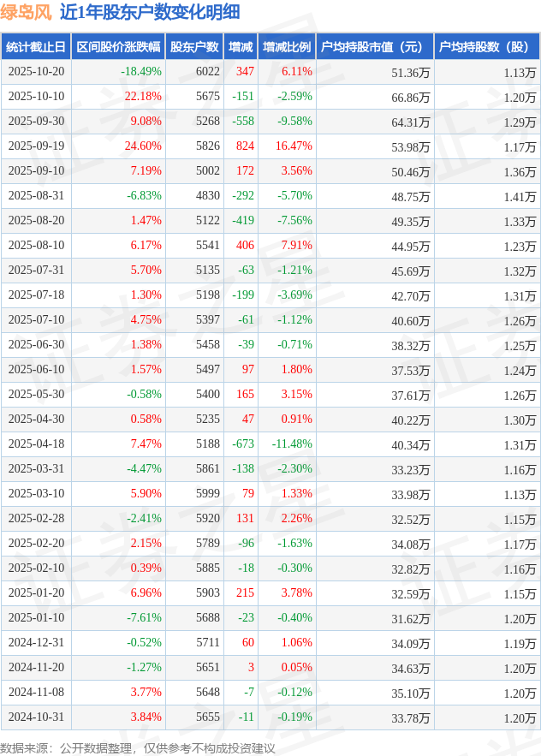Click the 绿岛风 stock name in title

pyautogui.click(x=26, y=12)
